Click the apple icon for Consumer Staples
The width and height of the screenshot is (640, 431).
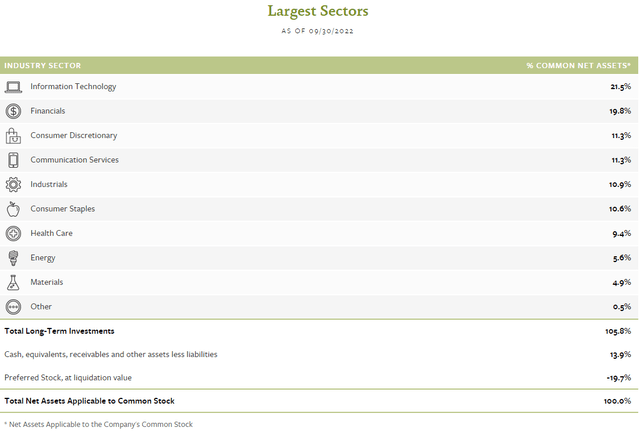tap(13, 209)
